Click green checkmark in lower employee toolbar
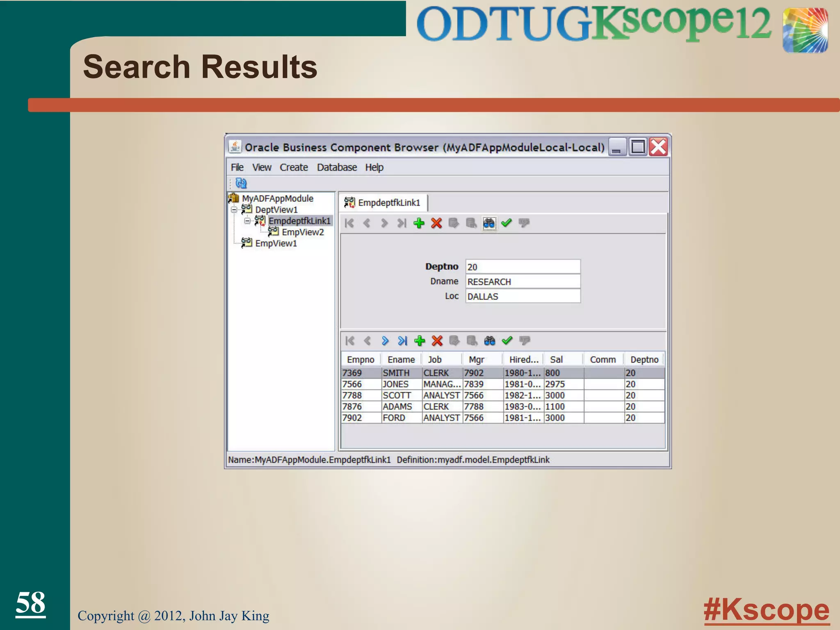 tap(507, 340)
